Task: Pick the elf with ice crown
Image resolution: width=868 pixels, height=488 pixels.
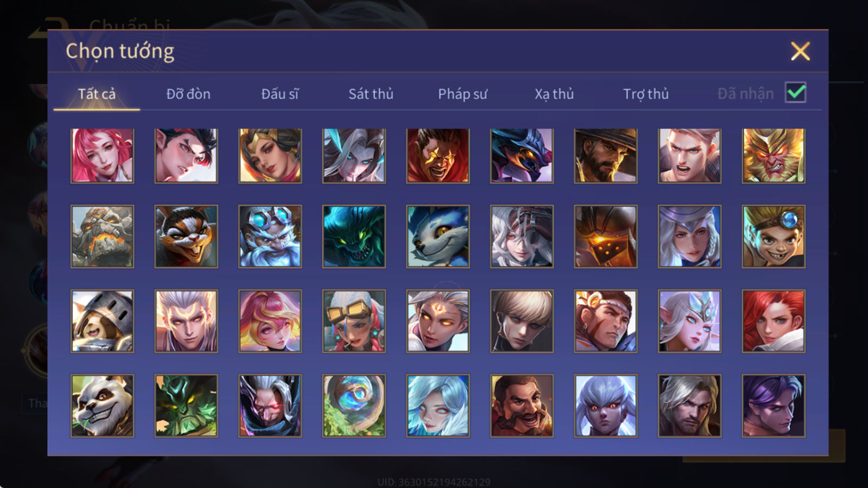Action: point(690,321)
